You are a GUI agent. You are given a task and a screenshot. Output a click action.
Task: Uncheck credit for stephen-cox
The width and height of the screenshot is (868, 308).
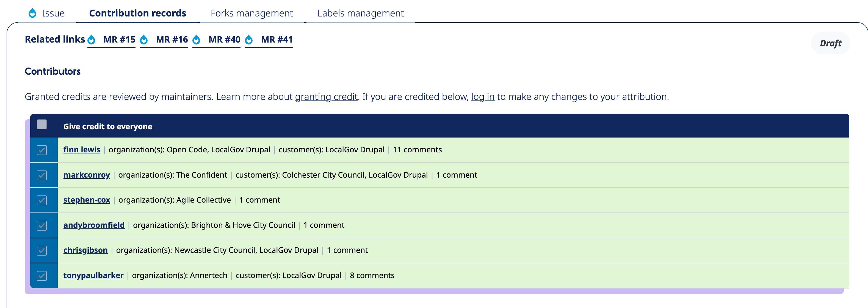tap(42, 200)
